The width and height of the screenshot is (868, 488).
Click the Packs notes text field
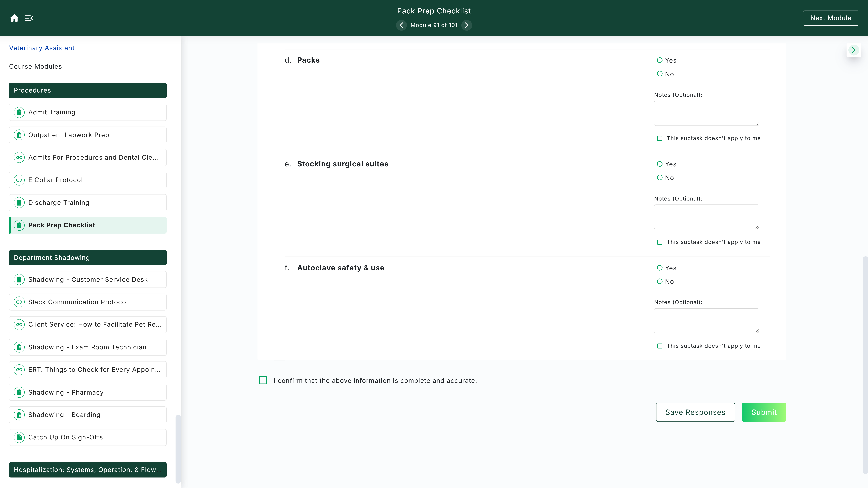point(707,113)
